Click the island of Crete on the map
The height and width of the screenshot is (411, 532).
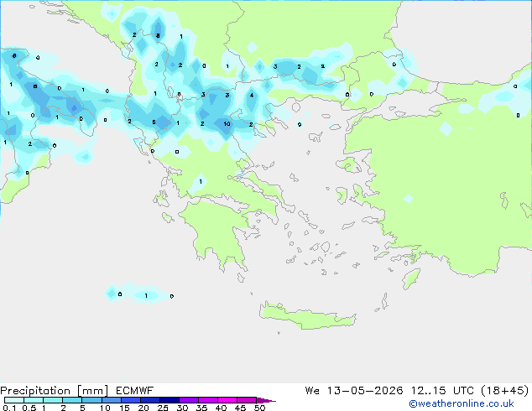[308, 316]
